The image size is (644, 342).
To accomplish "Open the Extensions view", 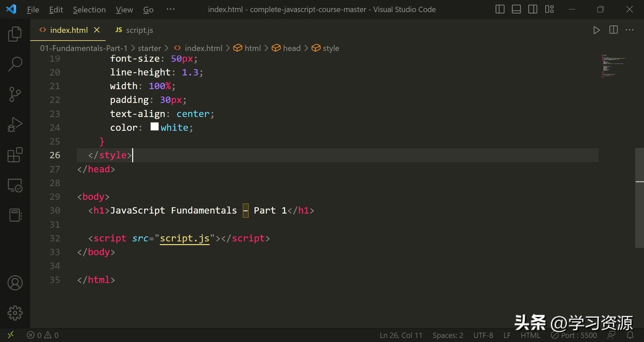I will click(x=15, y=155).
